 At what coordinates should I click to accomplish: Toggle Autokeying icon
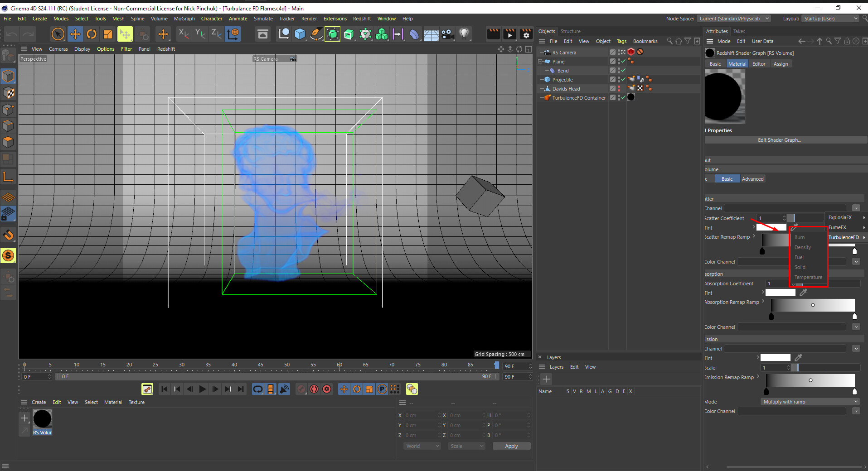pos(314,389)
